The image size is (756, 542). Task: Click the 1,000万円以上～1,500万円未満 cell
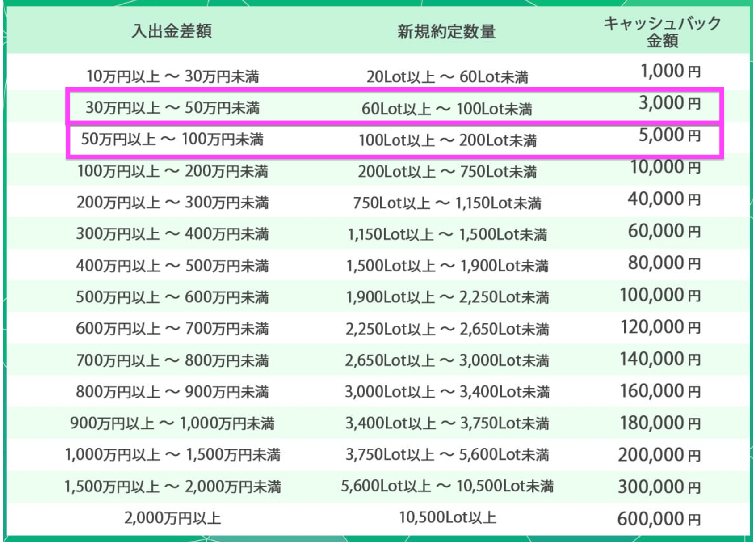click(x=172, y=455)
